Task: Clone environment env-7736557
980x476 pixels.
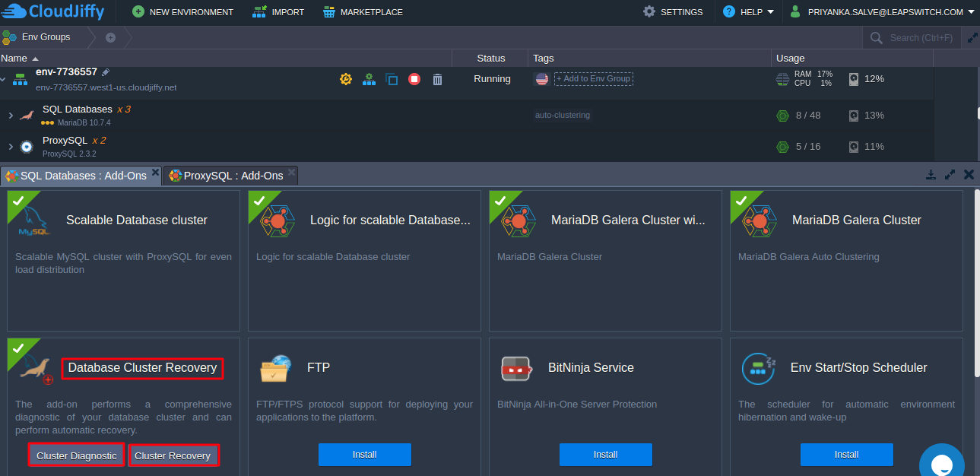Action: click(392, 79)
